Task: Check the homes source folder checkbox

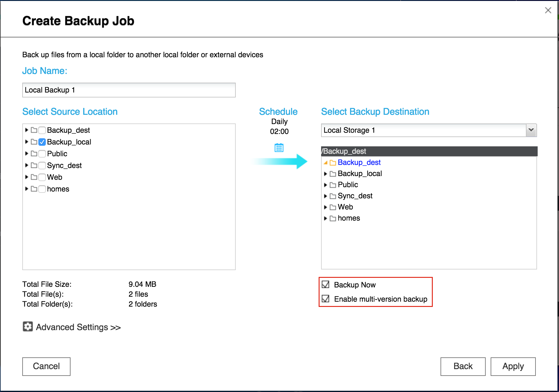Action: 42,189
